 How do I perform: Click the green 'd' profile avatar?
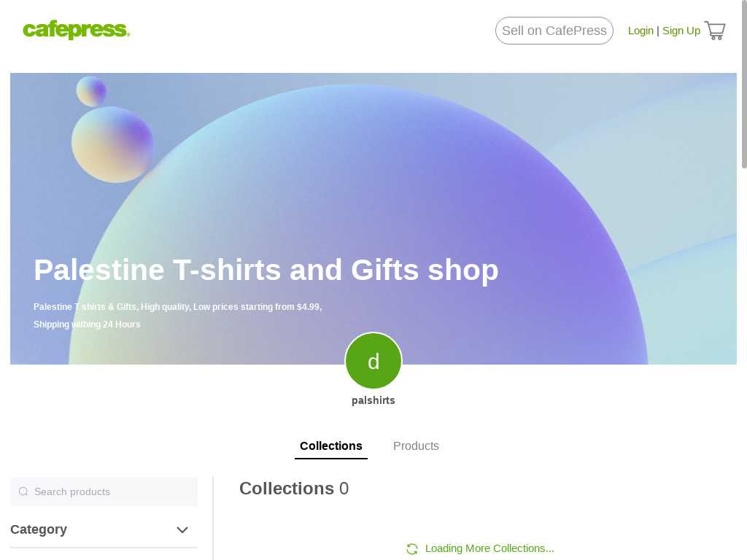click(373, 361)
